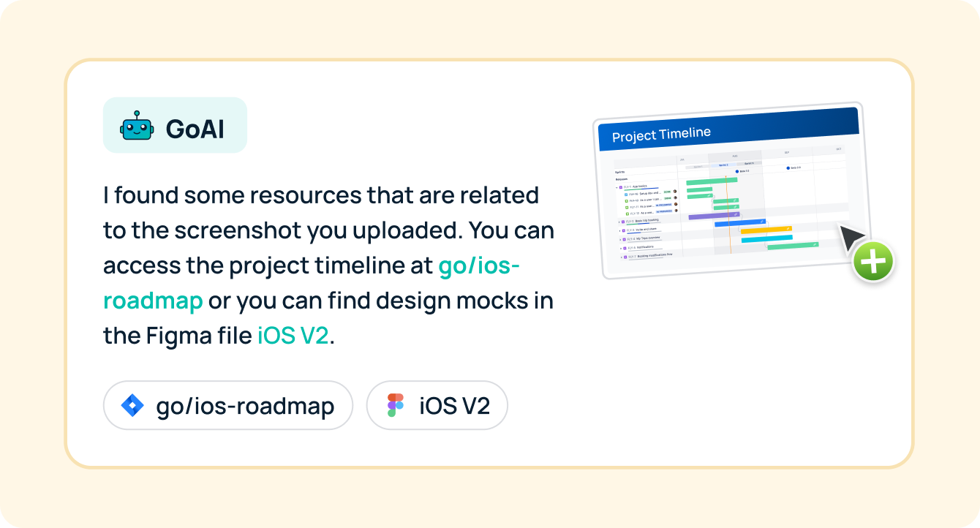Select the AUG month column header

coord(735,156)
